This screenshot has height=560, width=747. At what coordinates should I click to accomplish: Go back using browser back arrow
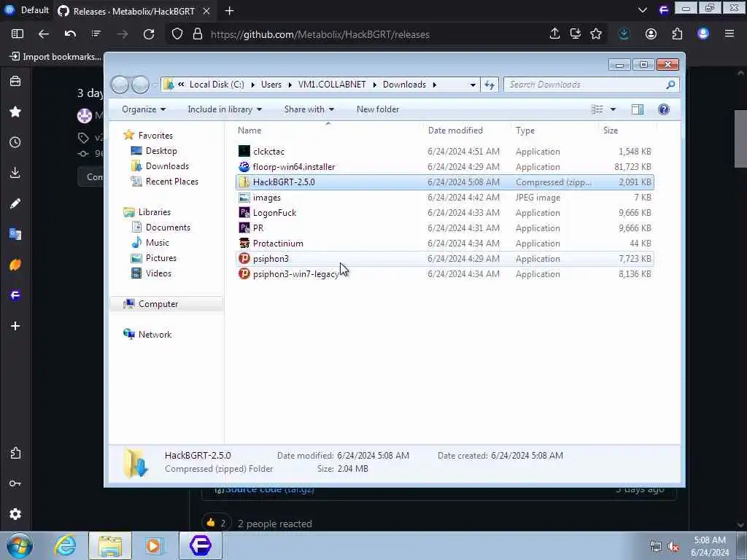click(x=44, y=34)
